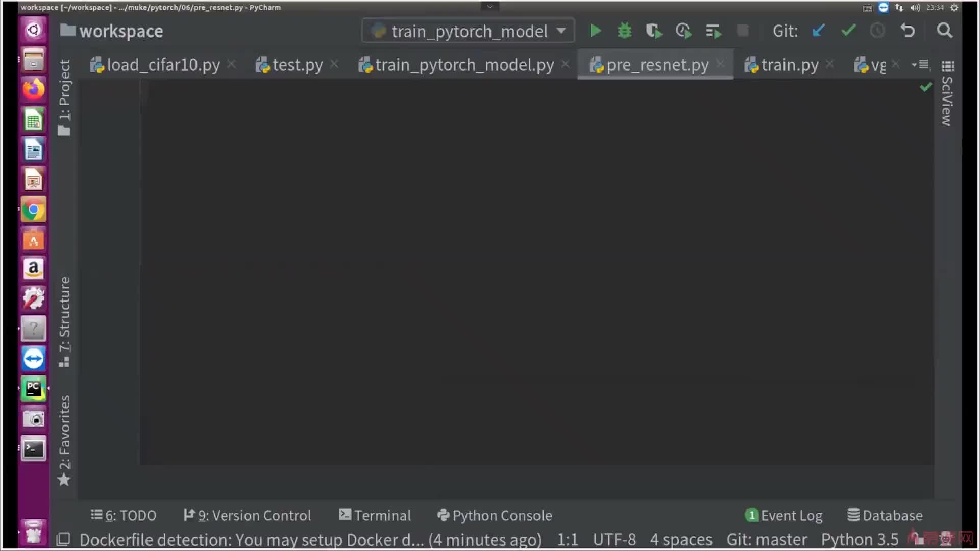Close the load_cifar10.py tab
The image size is (980, 551).
tap(231, 64)
